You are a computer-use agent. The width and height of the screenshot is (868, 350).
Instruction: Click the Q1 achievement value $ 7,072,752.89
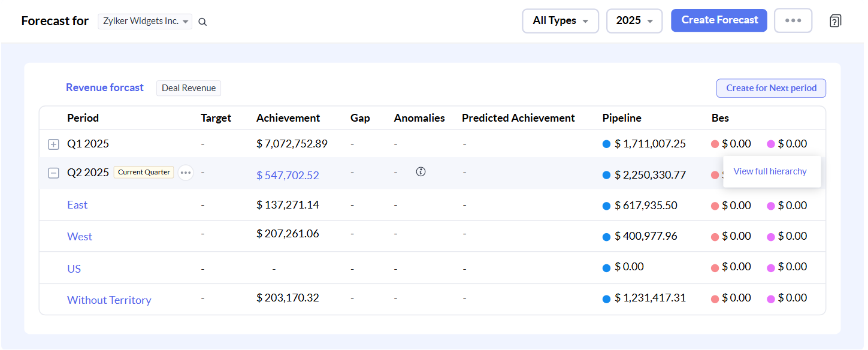pos(292,144)
